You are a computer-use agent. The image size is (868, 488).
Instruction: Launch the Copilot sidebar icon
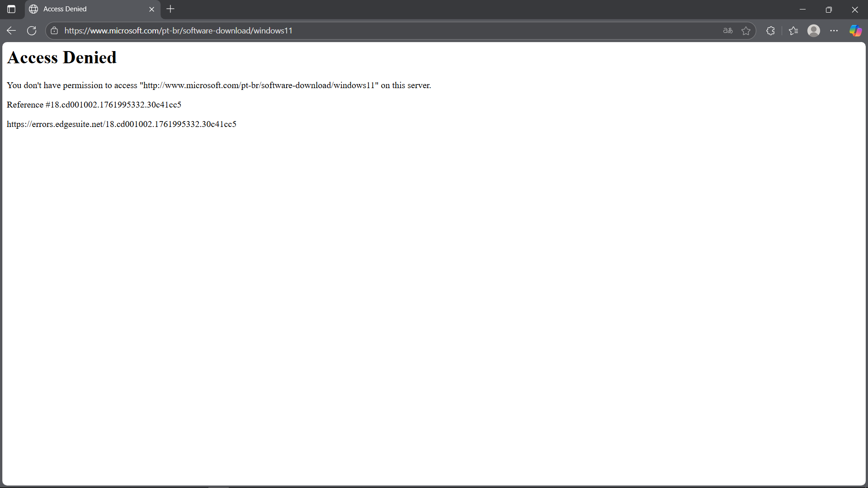click(x=855, y=31)
